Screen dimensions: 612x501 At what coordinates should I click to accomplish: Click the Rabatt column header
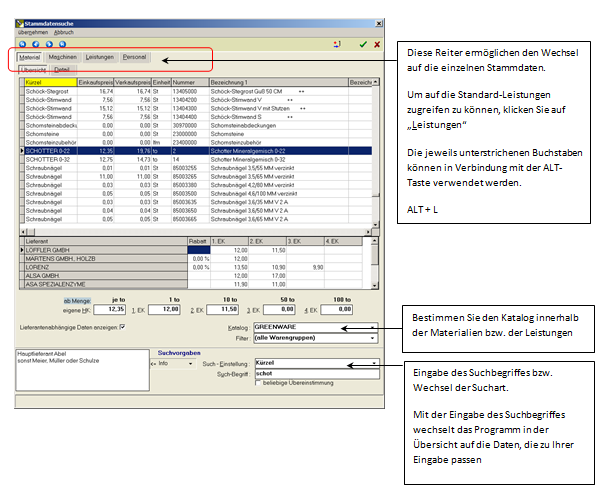pyautogui.click(x=199, y=242)
